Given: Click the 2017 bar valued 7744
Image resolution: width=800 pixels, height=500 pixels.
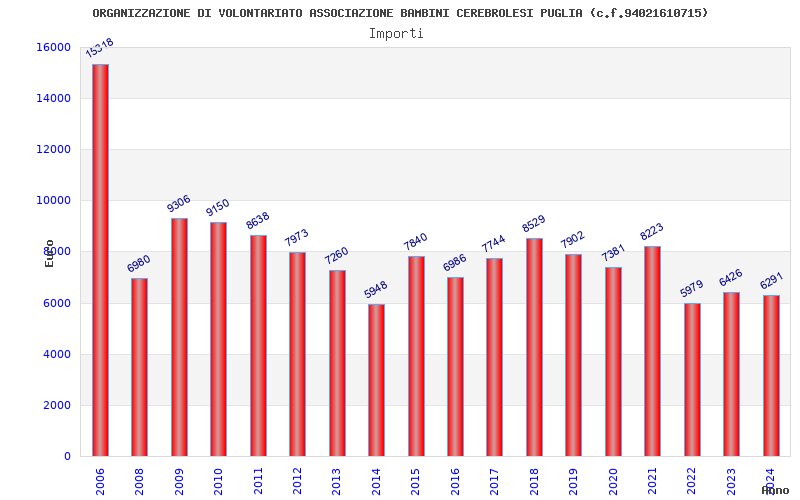Looking at the screenshot, I should pyautogui.click(x=494, y=357).
